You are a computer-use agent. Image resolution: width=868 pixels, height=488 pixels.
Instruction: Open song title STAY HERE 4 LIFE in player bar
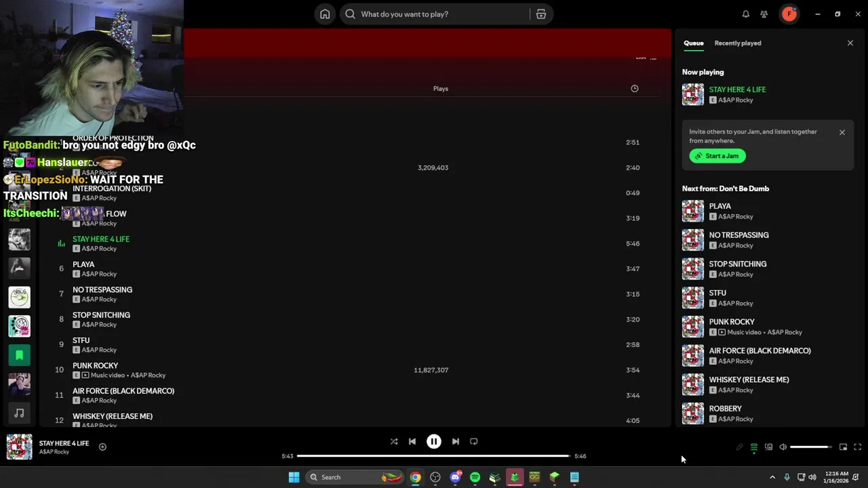tap(64, 443)
